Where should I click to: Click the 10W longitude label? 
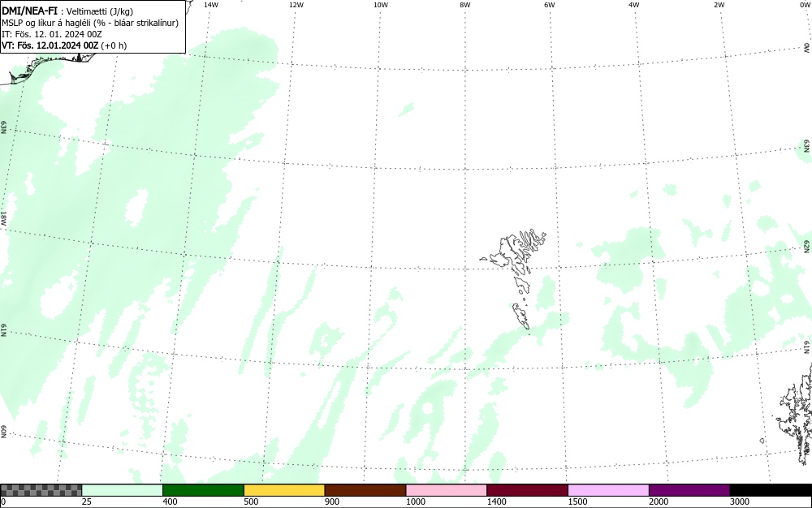point(381,5)
